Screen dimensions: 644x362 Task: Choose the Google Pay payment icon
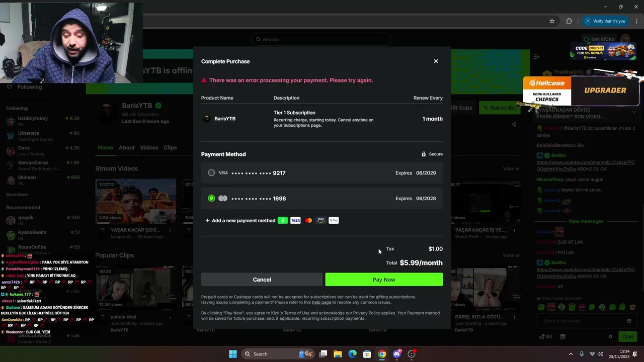click(334, 221)
